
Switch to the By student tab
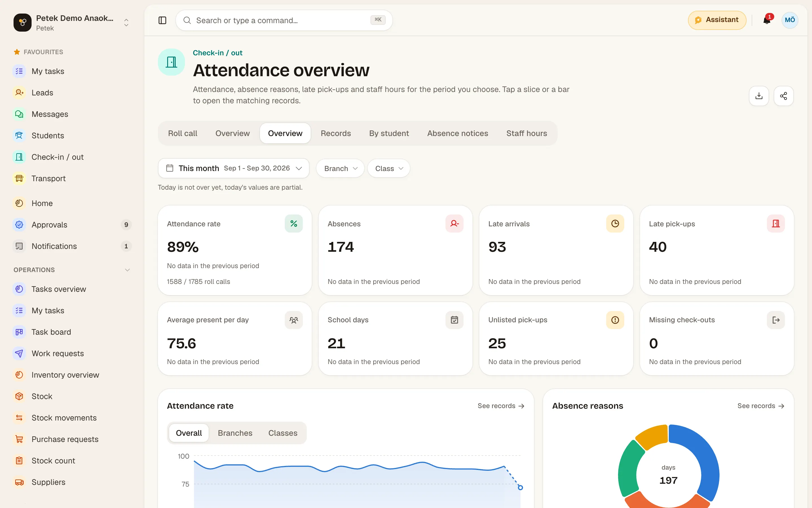389,133
